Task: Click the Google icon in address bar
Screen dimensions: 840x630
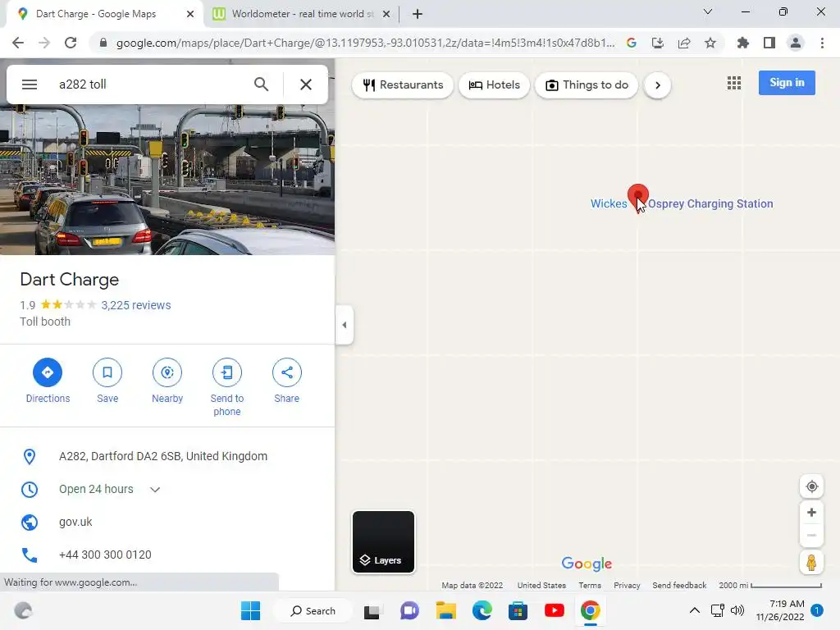Action: coord(632,43)
